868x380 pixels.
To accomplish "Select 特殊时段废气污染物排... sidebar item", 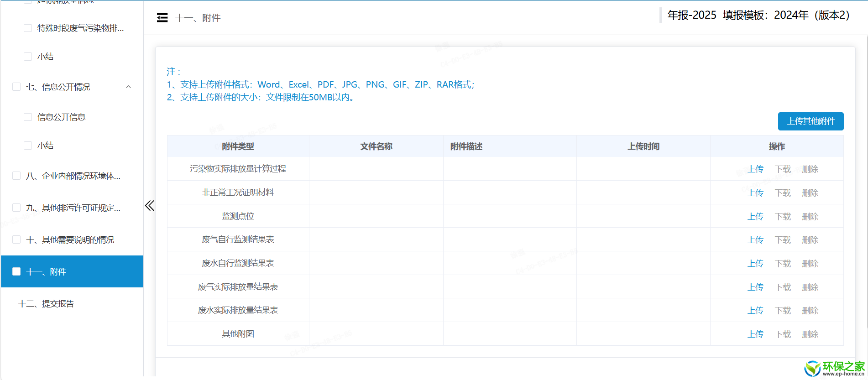I will (x=80, y=28).
